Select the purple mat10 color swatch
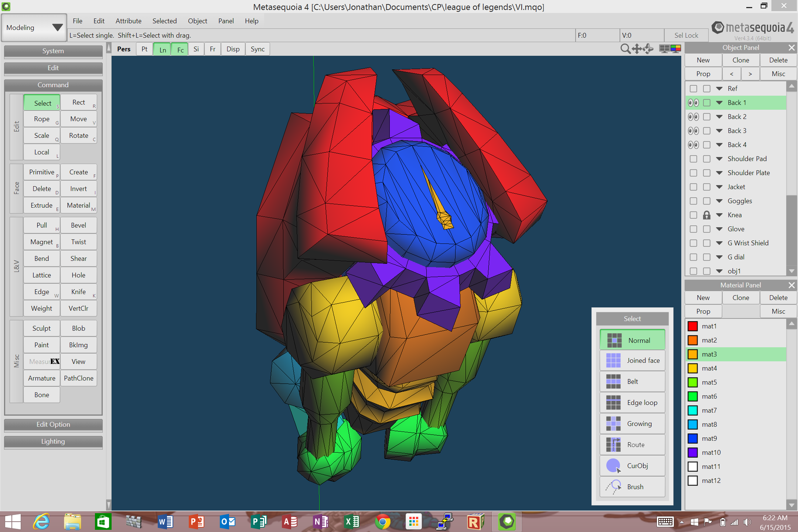Viewport: 798px width, 532px height. (x=692, y=453)
